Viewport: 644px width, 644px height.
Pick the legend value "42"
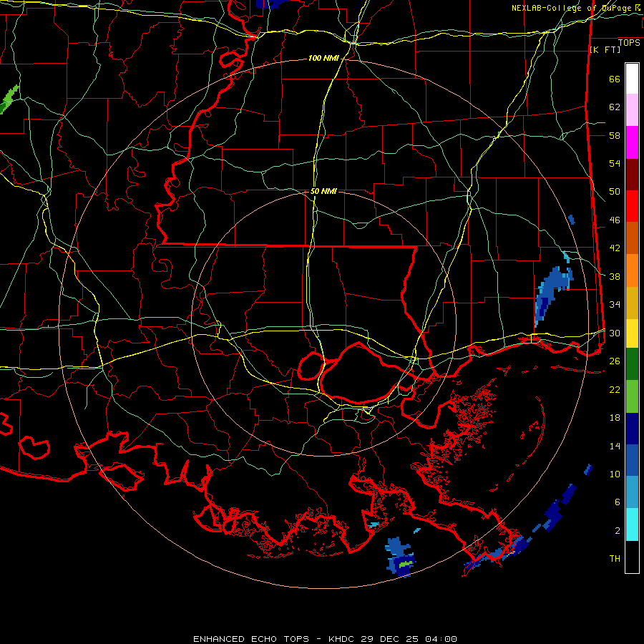[615, 248]
